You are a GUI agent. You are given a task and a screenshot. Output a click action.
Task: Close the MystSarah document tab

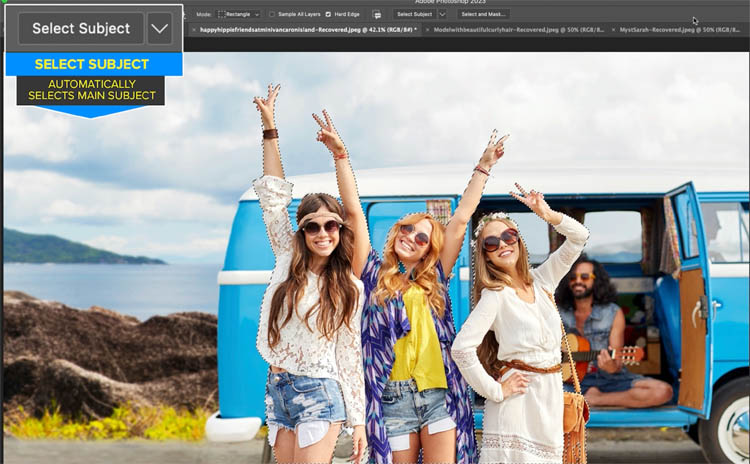[x=613, y=30]
